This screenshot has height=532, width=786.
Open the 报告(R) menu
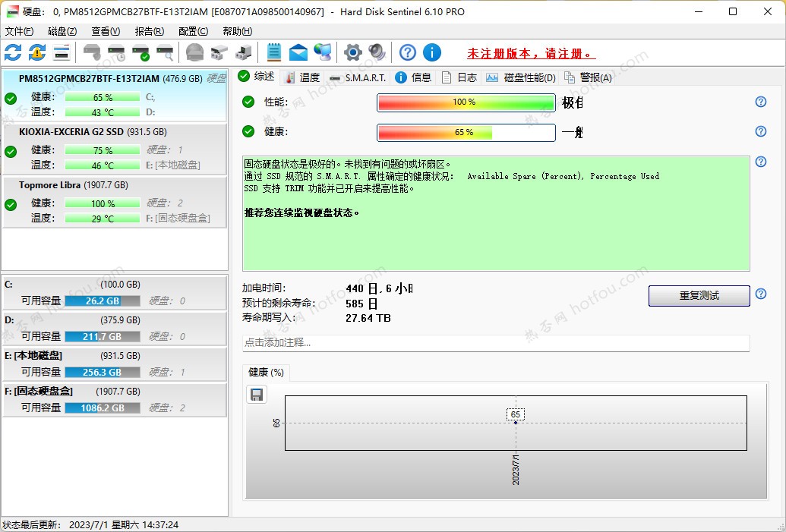149,31
